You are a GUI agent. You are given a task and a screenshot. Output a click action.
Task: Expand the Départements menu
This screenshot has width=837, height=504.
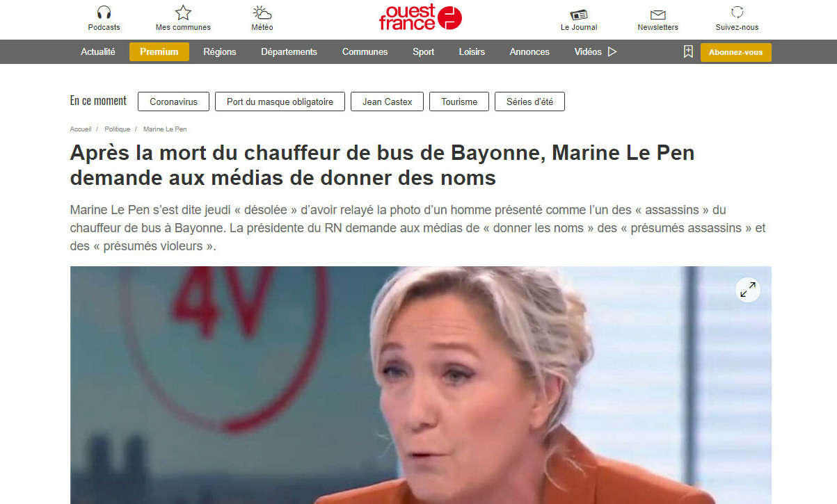289,52
